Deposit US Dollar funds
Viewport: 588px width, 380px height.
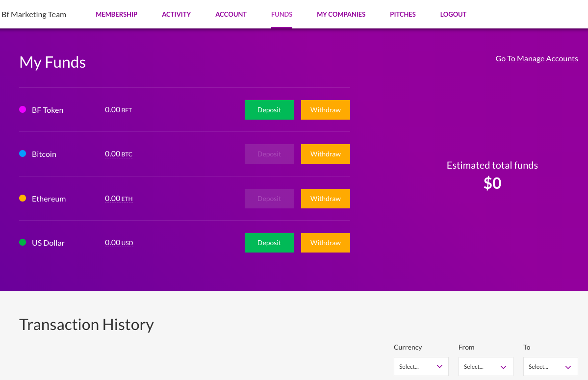coord(269,243)
